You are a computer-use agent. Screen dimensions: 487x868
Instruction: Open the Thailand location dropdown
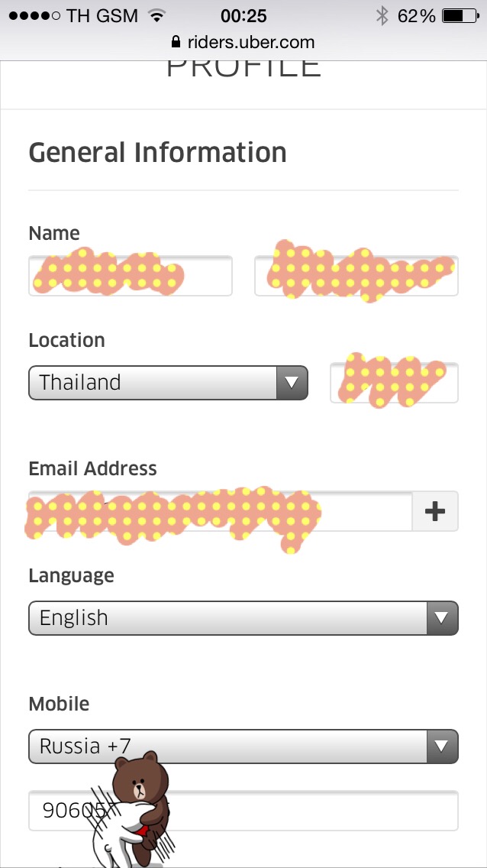click(168, 383)
